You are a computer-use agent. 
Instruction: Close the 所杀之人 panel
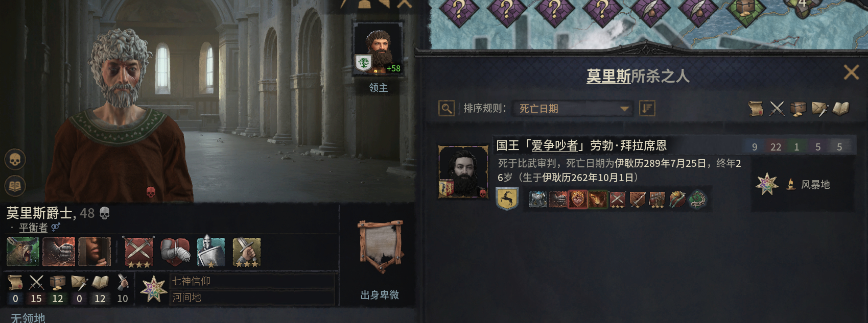tap(851, 72)
